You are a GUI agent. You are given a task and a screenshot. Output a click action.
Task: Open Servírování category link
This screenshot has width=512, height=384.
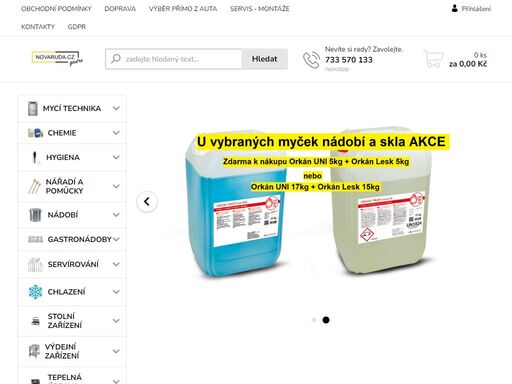(73, 264)
